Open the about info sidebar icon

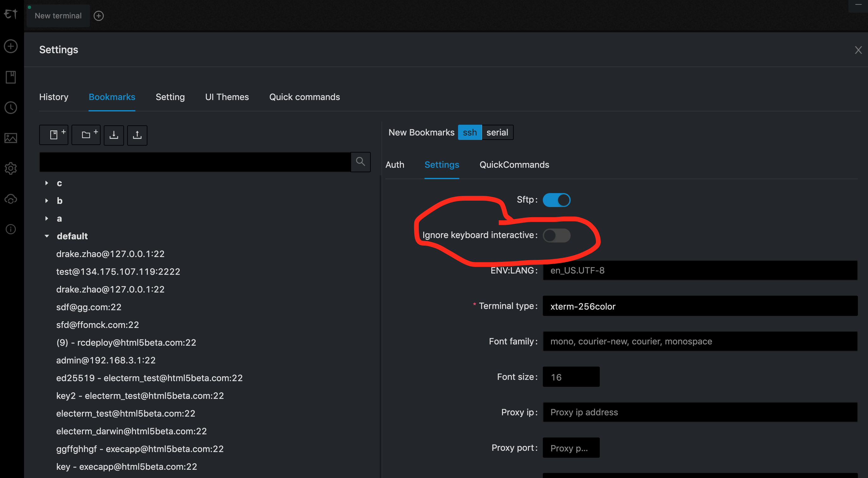coord(11,229)
